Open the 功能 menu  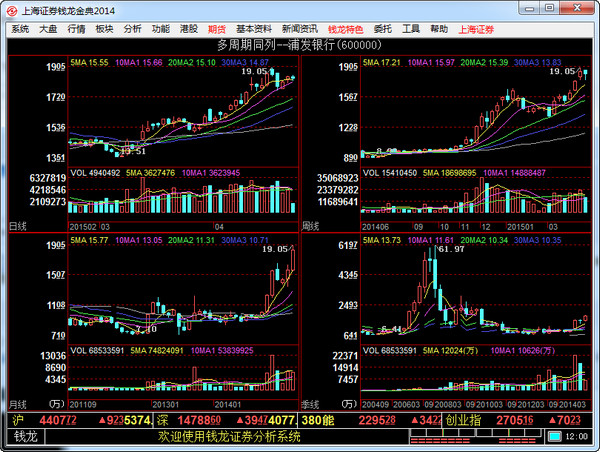click(161, 29)
